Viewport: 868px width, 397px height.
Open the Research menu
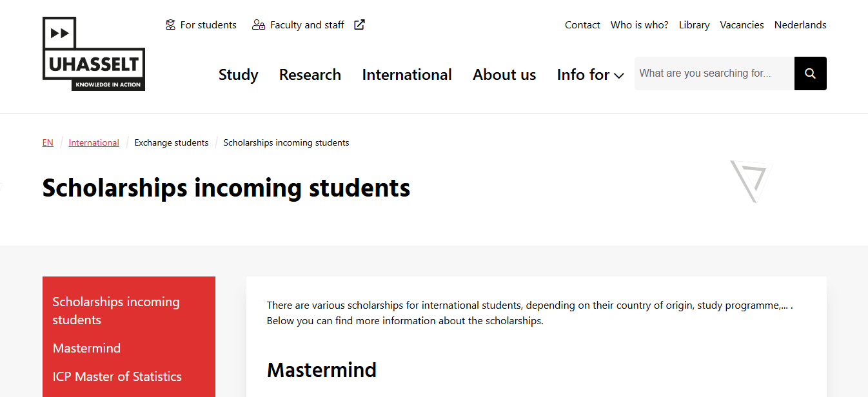coord(310,75)
